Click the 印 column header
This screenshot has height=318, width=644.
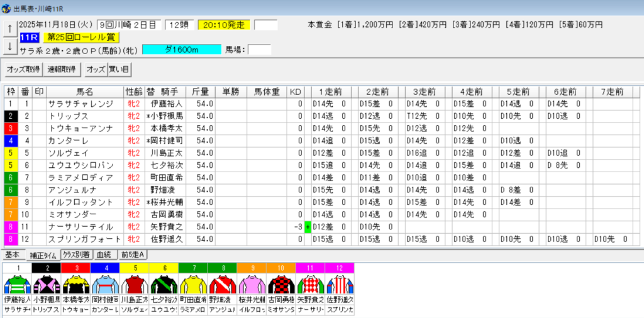tap(39, 92)
